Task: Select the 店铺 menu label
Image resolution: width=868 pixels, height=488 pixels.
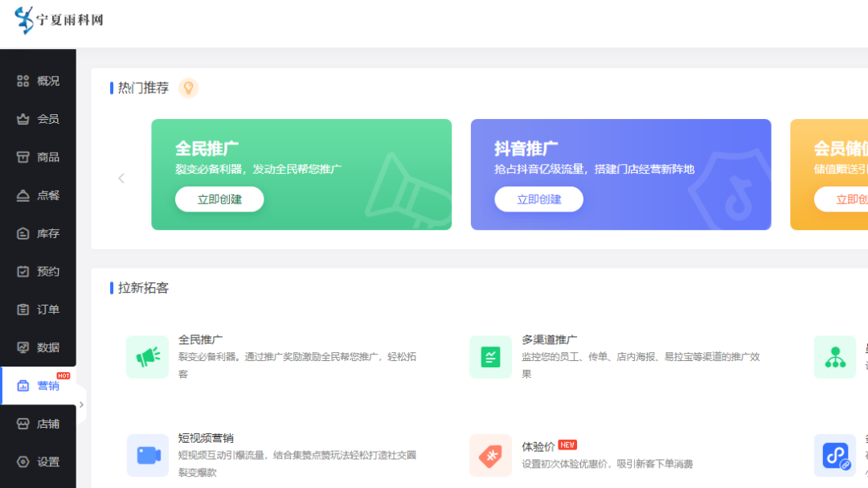Action: tap(48, 424)
